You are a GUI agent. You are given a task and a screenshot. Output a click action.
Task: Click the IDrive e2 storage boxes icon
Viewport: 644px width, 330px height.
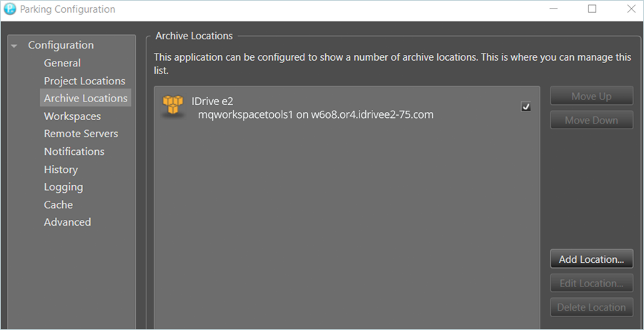click(173, 107)
